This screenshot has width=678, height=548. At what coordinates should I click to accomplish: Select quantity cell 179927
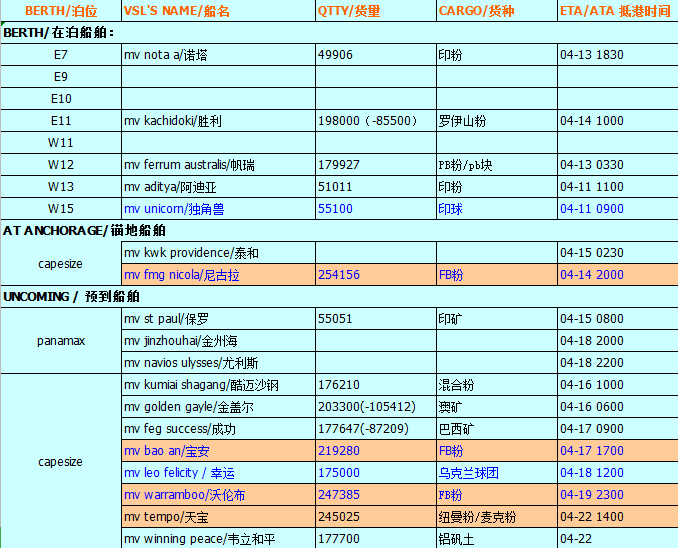pyautogui.click(x=376, y=165)
